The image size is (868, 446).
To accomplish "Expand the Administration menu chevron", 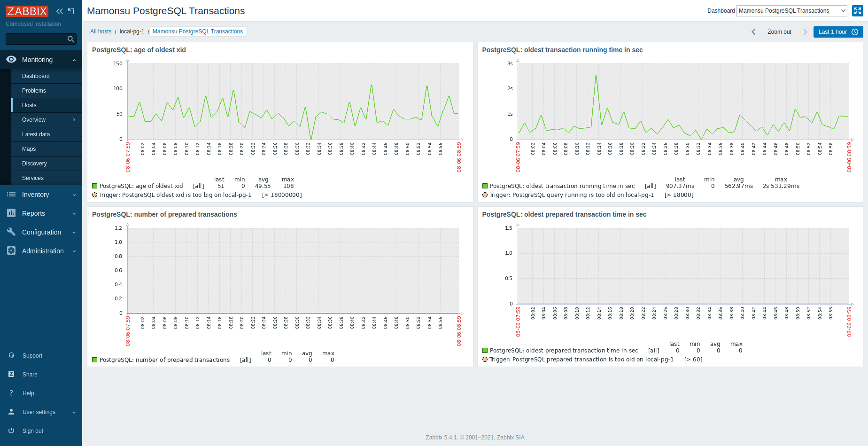I will [74, 251].
